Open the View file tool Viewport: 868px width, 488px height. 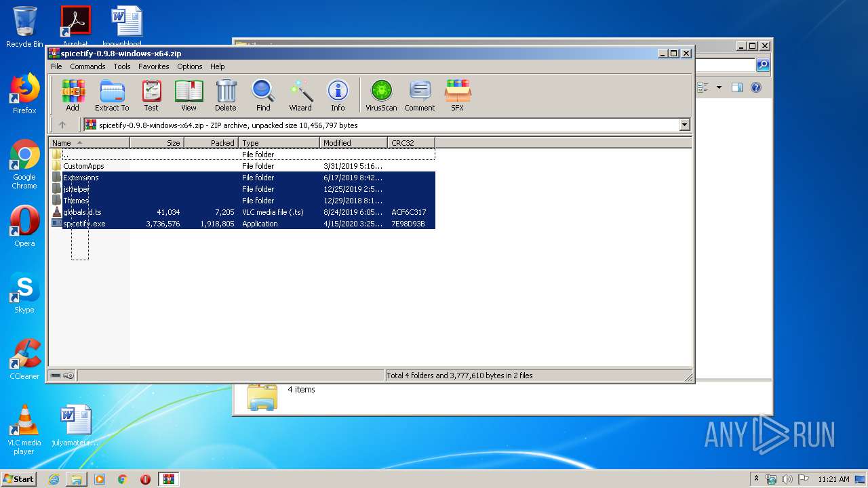(x=189, y=95)
